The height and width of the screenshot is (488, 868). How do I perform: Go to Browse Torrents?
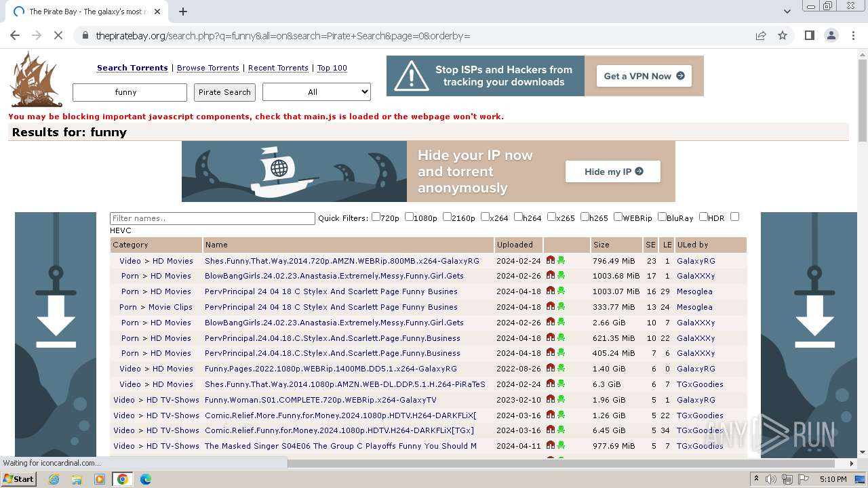208,68
